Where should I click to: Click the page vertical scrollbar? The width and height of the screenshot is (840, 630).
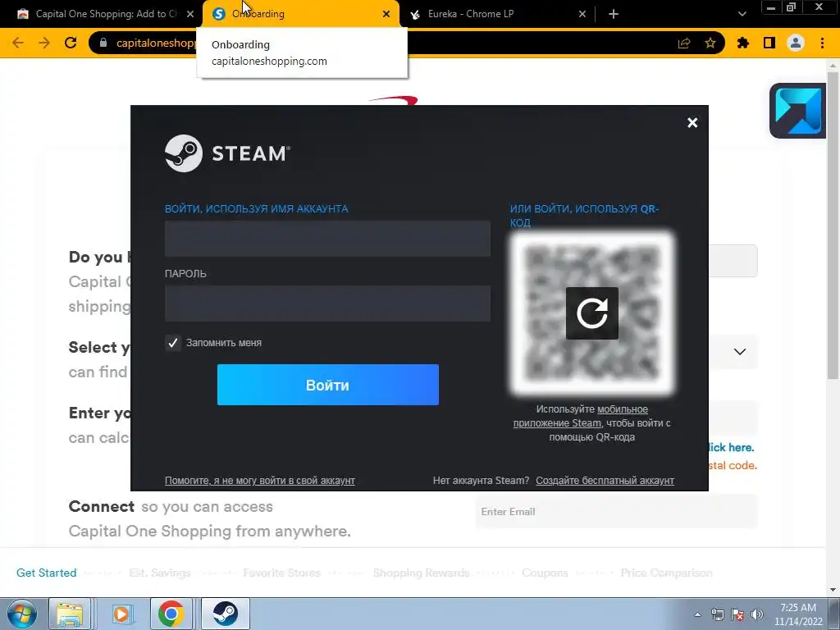pyautogui.click(x=833, y=225)
